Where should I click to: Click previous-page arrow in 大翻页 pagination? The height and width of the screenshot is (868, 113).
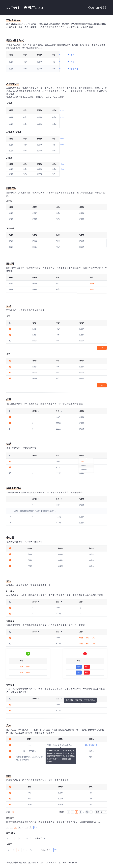(8, 850)
